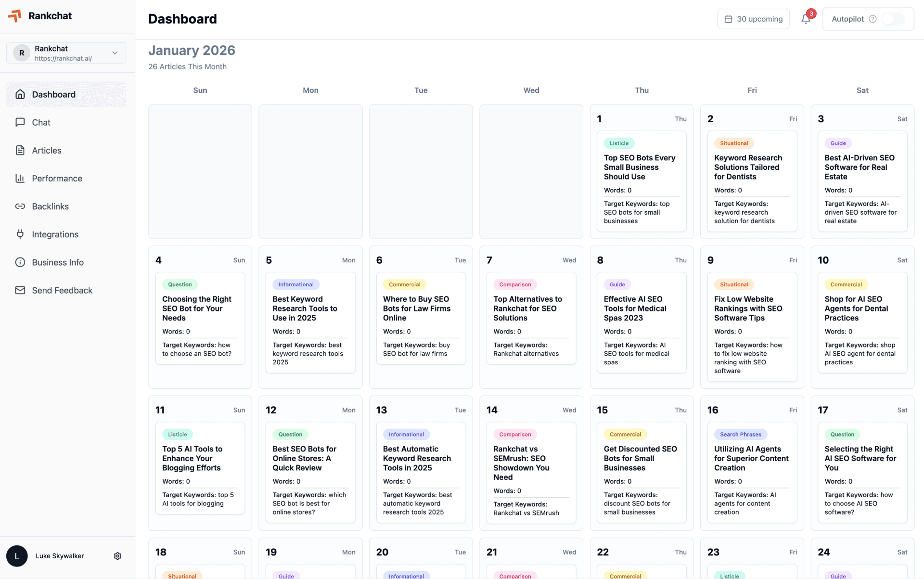Click the 30 upcoming button
Viewport: 924px width, 579px height.
[753, 18]
